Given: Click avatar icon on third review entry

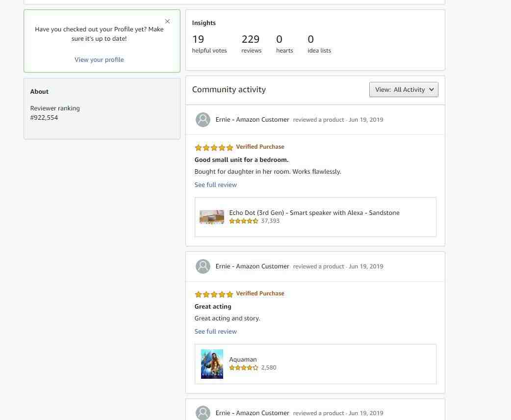Looking at the screenshot, I should click(x=203, y=413).
